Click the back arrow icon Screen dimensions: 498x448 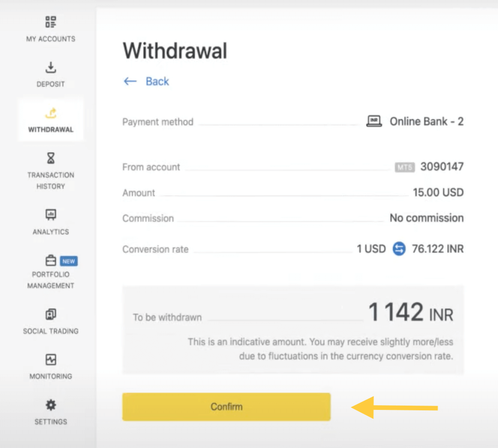click(130, 81)
